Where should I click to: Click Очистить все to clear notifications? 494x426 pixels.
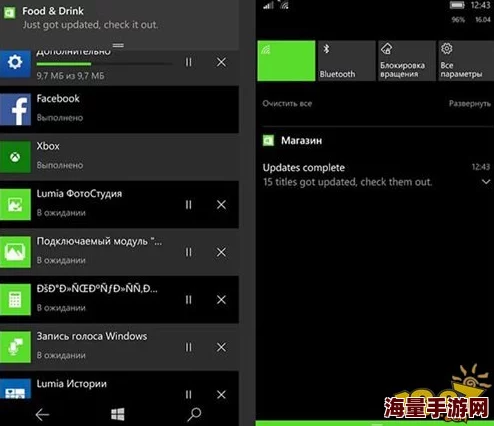[x=287, y=103]
